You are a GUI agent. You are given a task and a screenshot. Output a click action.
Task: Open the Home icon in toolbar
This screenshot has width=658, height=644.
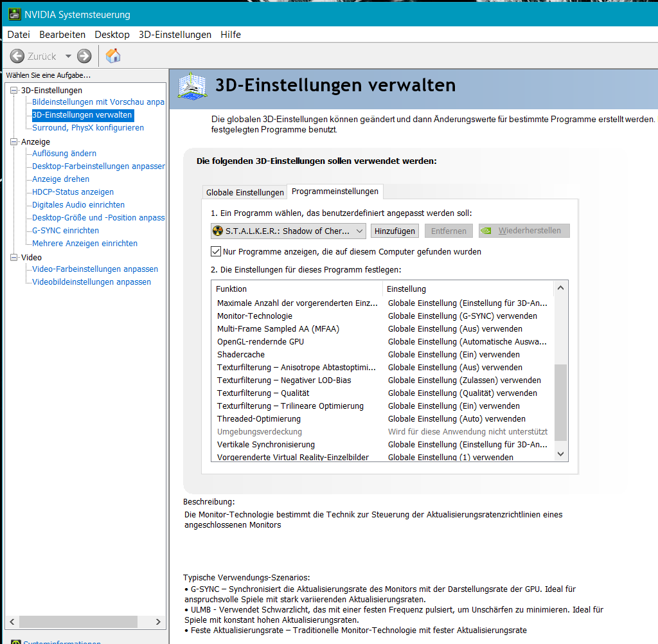(x=113, y=56)
